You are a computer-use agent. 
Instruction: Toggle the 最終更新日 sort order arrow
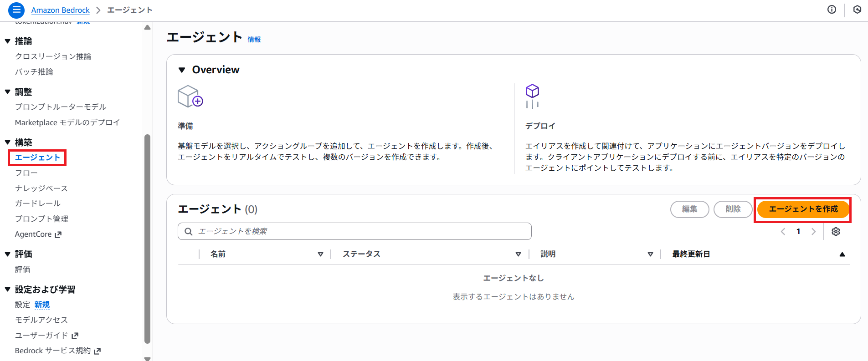tap(842, 254)
